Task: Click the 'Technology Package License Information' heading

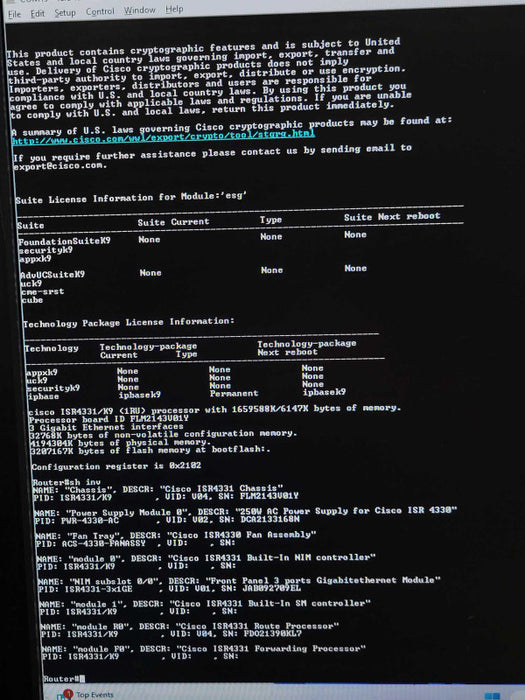Action: point(129,322)
